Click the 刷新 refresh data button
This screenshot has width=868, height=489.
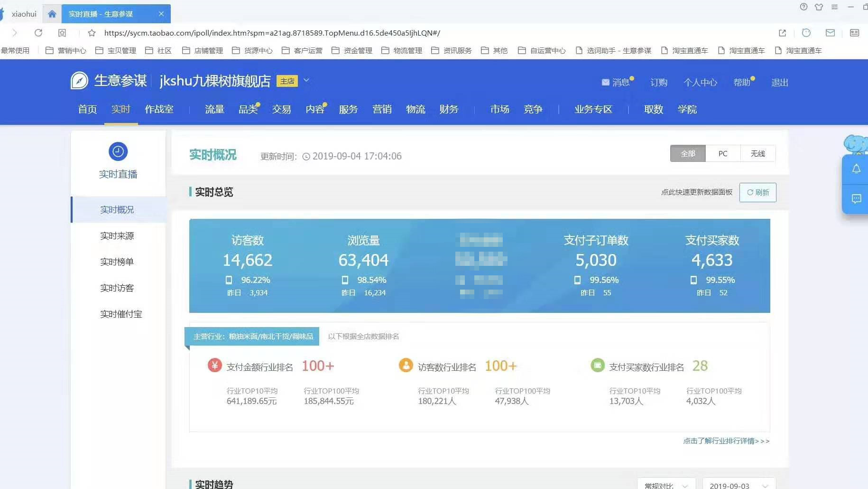[x=757, y=192]
